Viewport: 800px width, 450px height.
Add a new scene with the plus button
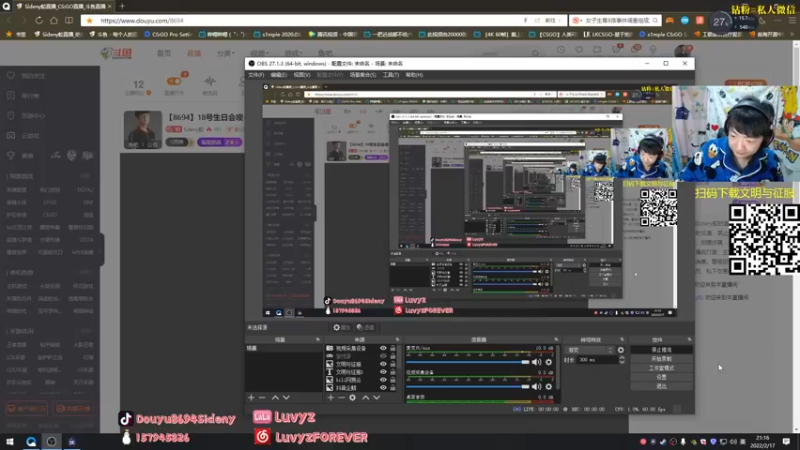(251, 397)
